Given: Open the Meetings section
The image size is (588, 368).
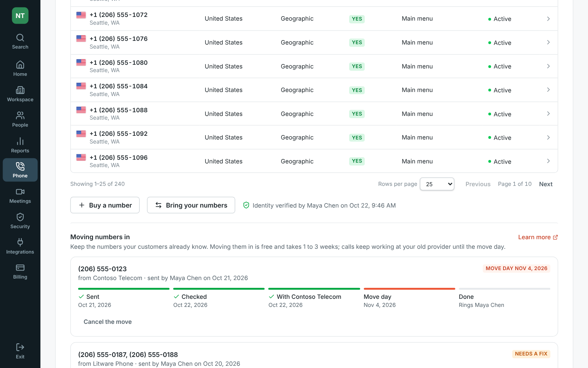Looking at the screenshot, I should click(20, 196).
